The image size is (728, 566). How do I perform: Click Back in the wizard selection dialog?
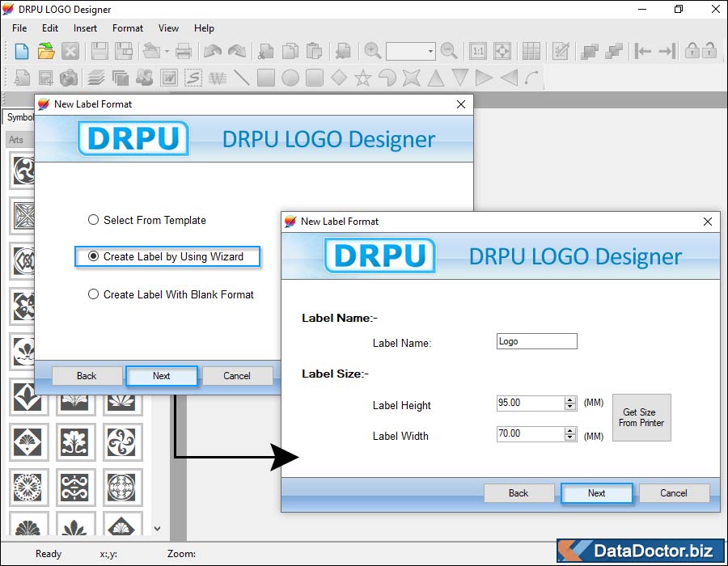point(87,376)
